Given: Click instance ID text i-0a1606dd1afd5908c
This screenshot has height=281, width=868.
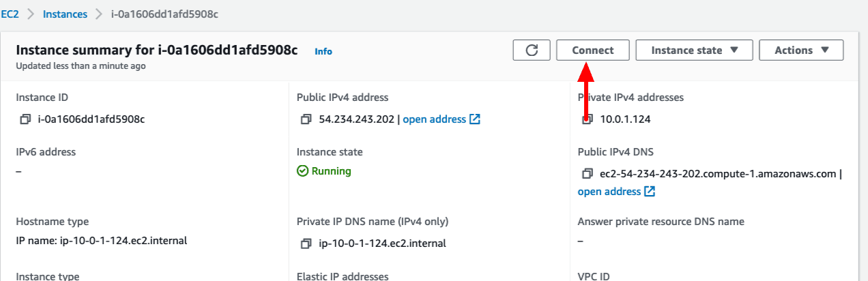Looking at the screenshot, I should point(91,119).
